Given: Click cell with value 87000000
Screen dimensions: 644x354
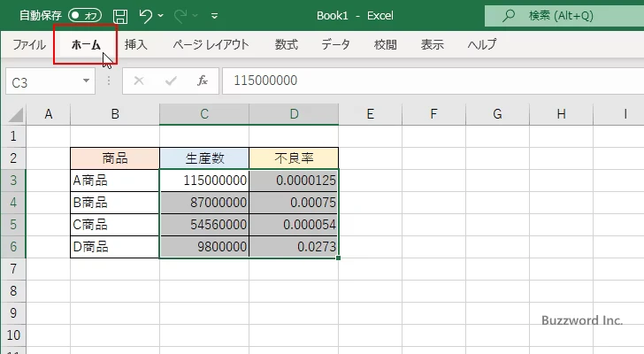Looking at the screenshot, I should (x=204, y=203).
